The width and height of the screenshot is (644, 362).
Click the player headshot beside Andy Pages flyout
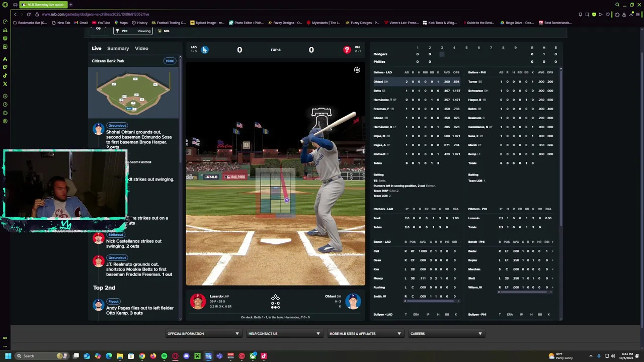coord(99,305)
